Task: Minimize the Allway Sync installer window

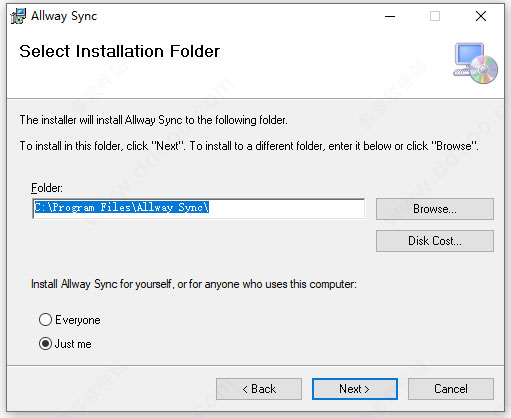Action: tap(390, 16)
